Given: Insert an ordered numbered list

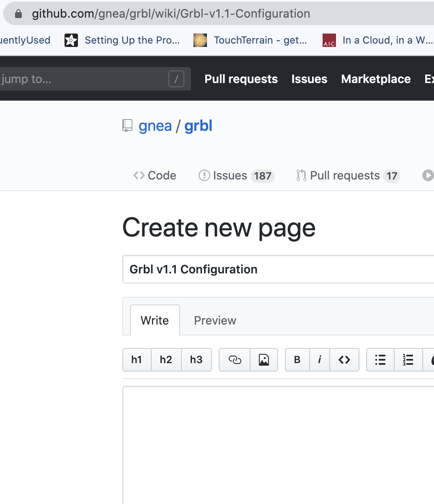Looking at the screenshot, I should click(408, 360).
